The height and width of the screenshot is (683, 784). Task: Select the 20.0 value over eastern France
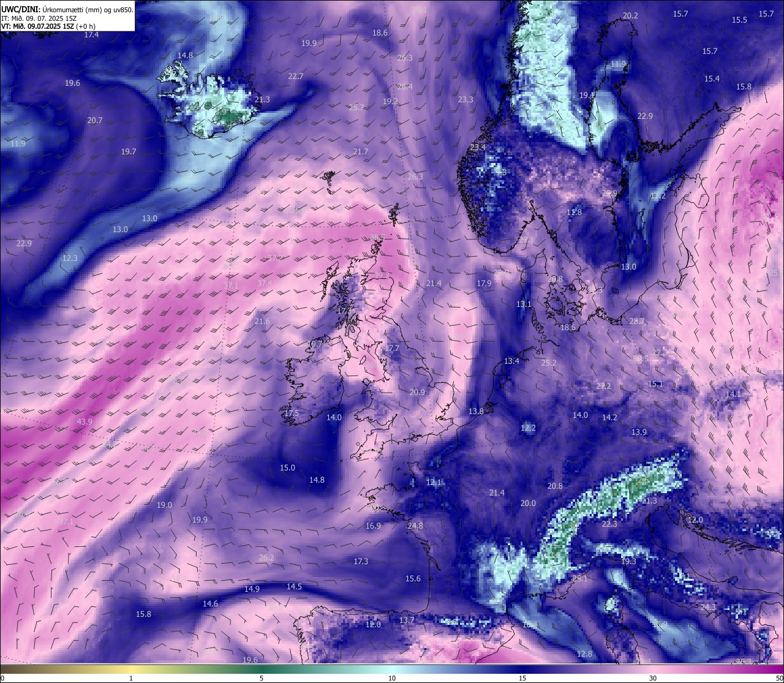click(528, 504)
